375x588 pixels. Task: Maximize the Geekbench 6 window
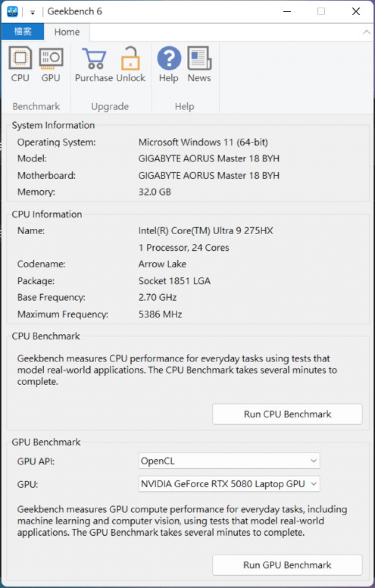pyautogui.click(x=321, y=12)
